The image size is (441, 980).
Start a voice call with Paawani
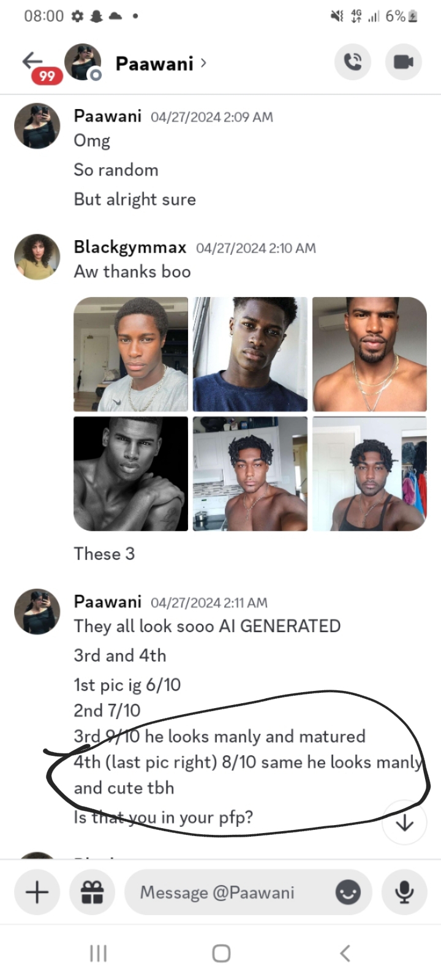point(353,62)
